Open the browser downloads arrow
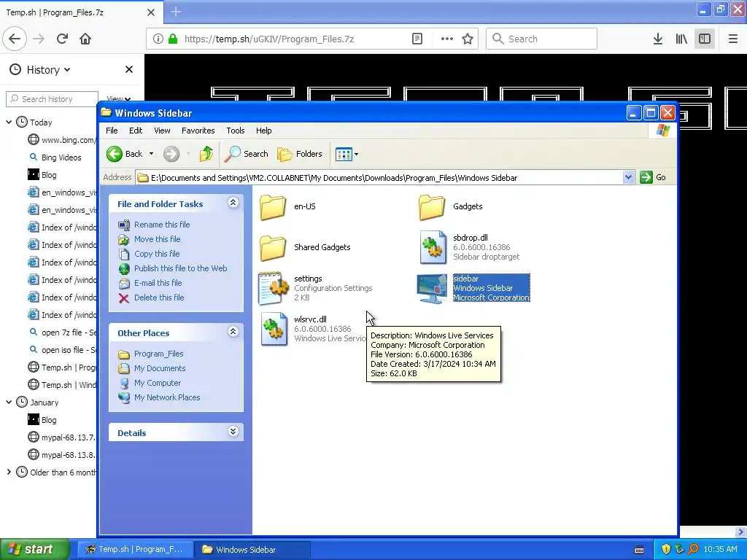Image resolution: width=747 pixels, height=560 pixels. click(x=657, y=39)
